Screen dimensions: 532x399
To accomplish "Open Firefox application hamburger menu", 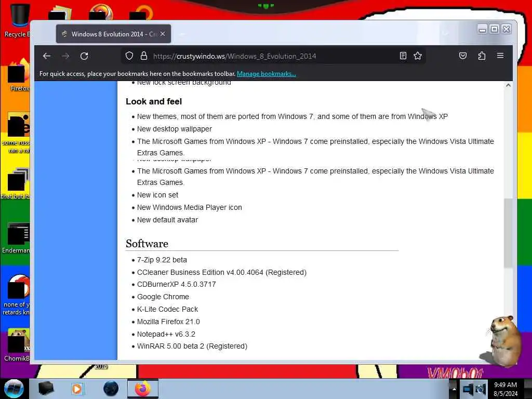I will pos(500,55).
